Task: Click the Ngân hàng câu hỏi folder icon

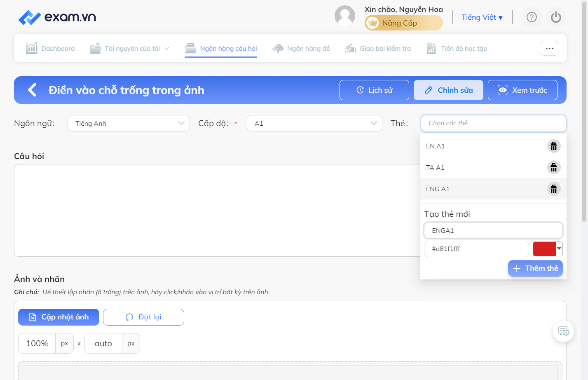Action: coord(190,48)
